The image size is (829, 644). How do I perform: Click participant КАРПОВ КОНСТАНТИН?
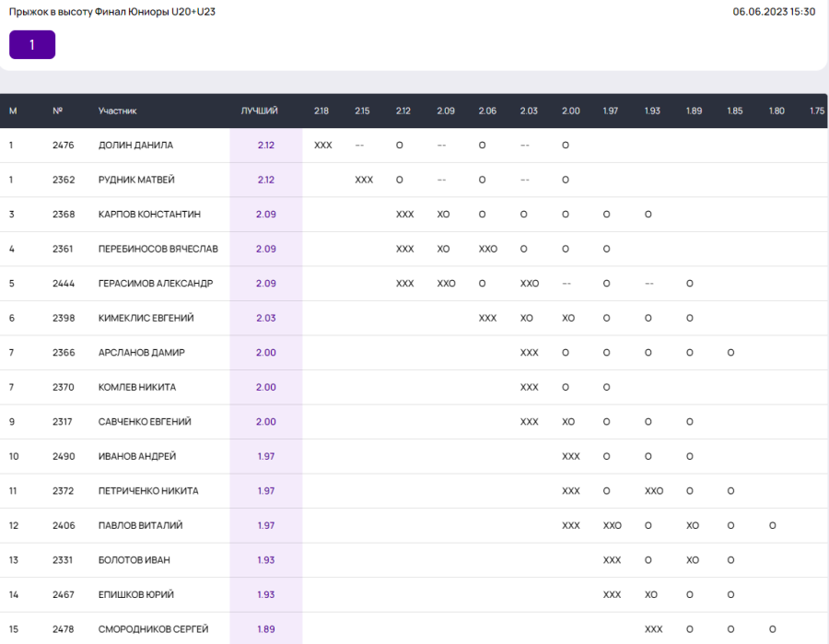149,215
